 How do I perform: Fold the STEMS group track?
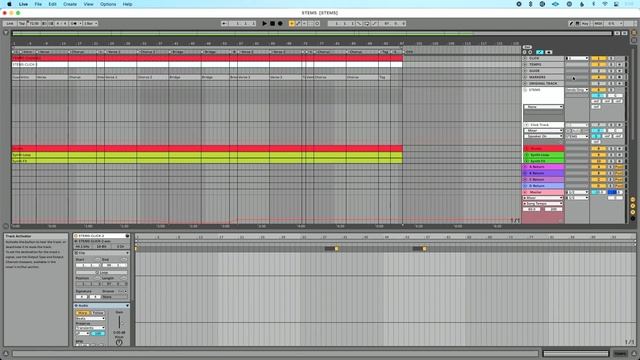coord(526,90)
